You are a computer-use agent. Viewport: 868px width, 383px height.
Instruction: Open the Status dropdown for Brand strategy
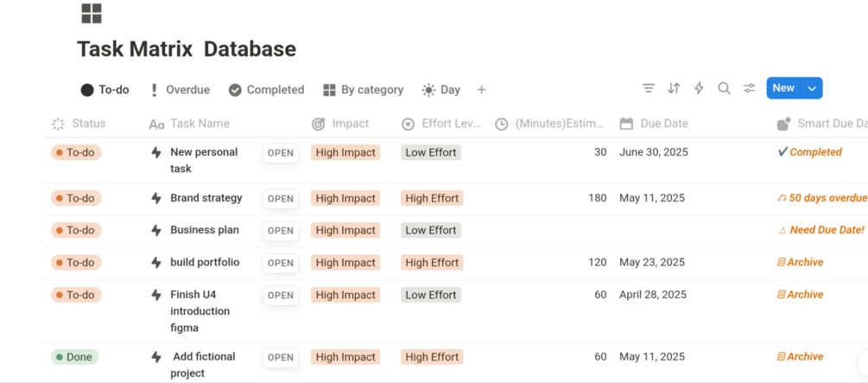pos(76,198)
